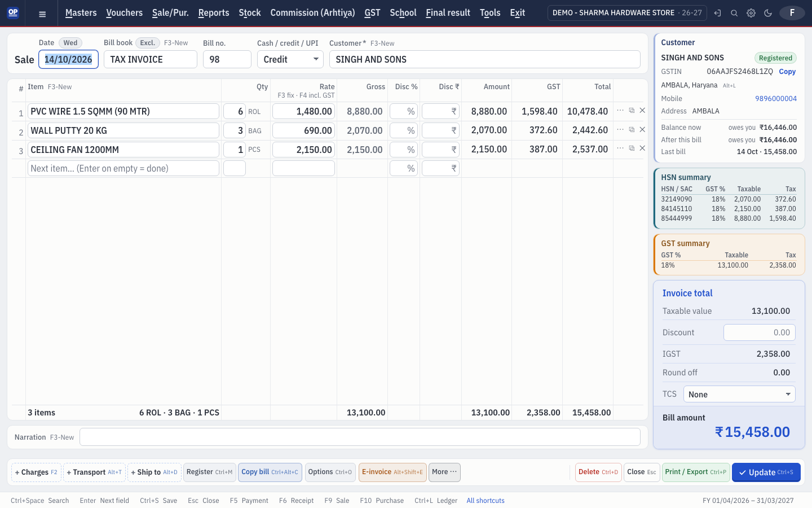Open the Masters menu

point(81,12)
